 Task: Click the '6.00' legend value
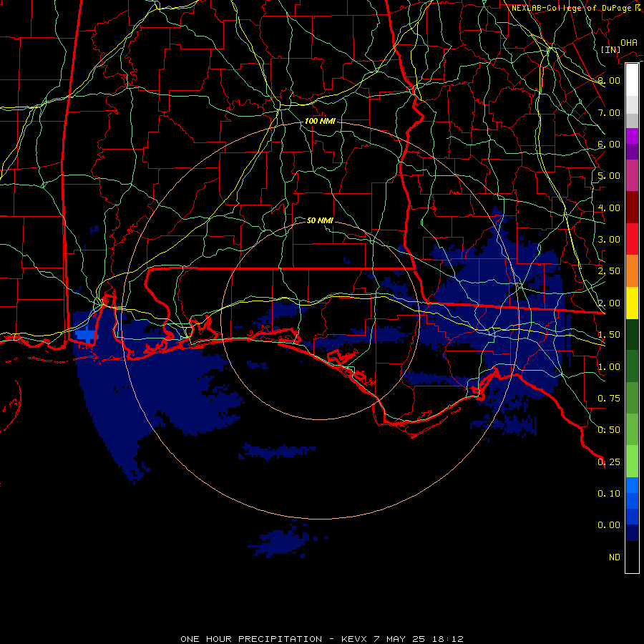609,144
